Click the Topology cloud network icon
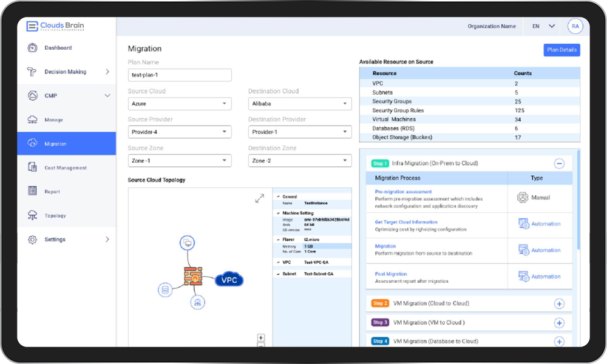 (x=33, y=215)
